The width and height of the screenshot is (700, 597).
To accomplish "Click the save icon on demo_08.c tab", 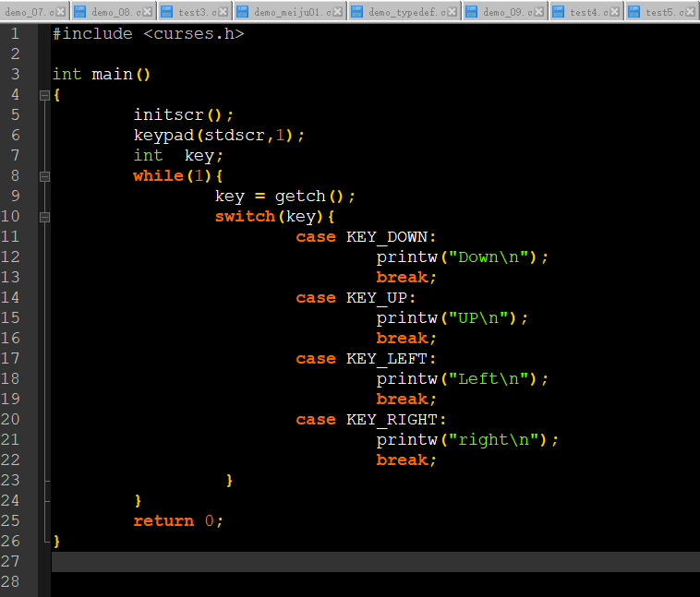I will 79,12.
